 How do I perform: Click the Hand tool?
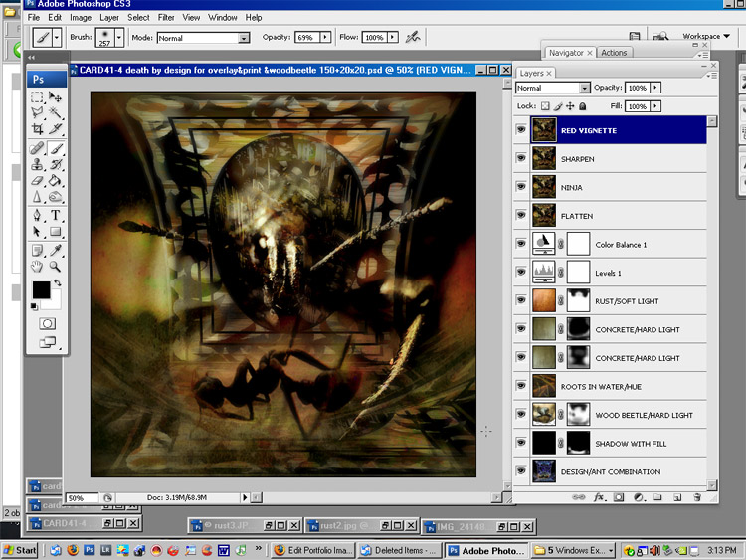pyautogui.click(x=37, y=267)
